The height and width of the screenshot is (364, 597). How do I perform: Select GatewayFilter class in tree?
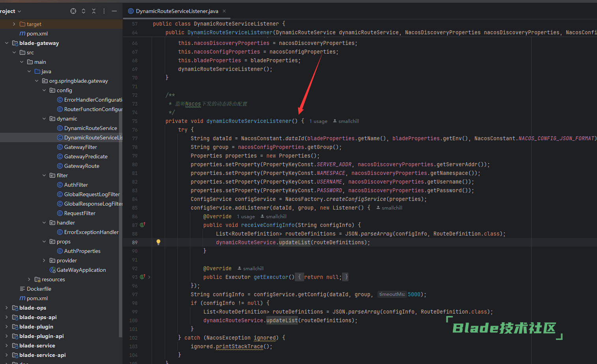click(77, 147)
